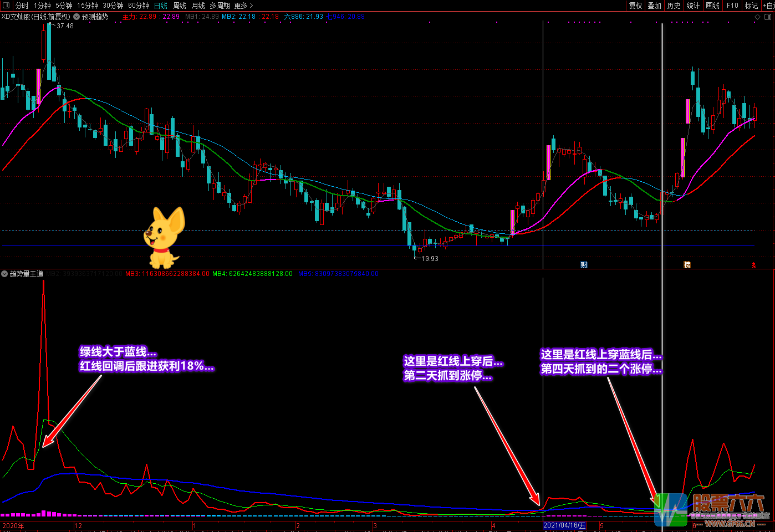Viewport: 775px width, 532px height.
Task: Click the F10 company info button
Action: tap(732, 6)
